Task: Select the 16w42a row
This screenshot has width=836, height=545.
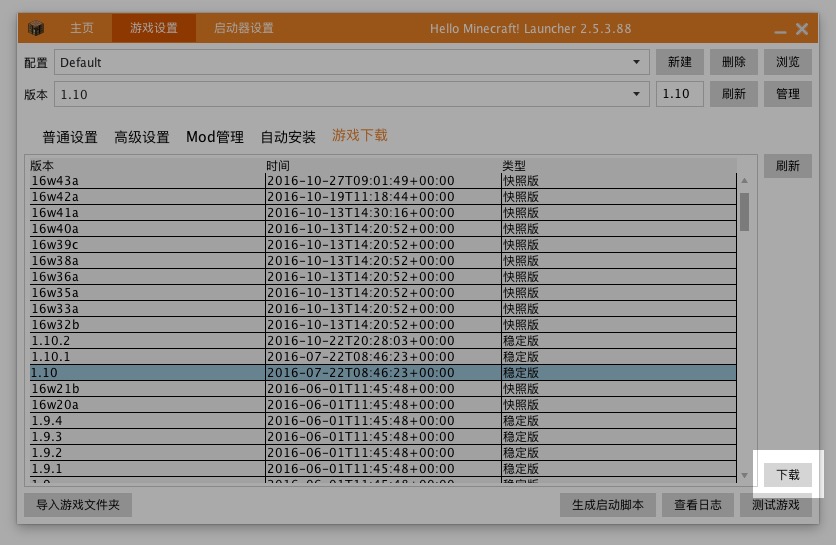Action: click(x=383, y=196)
